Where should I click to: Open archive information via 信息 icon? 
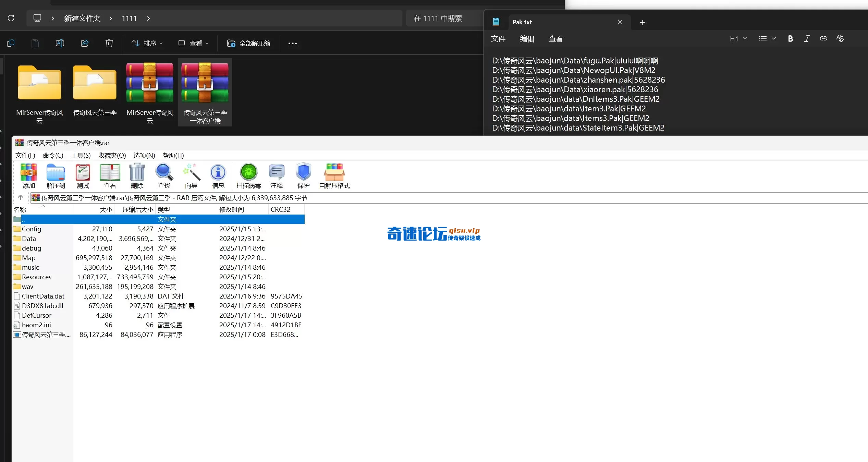pyautogui.click(x=218, y=176)
